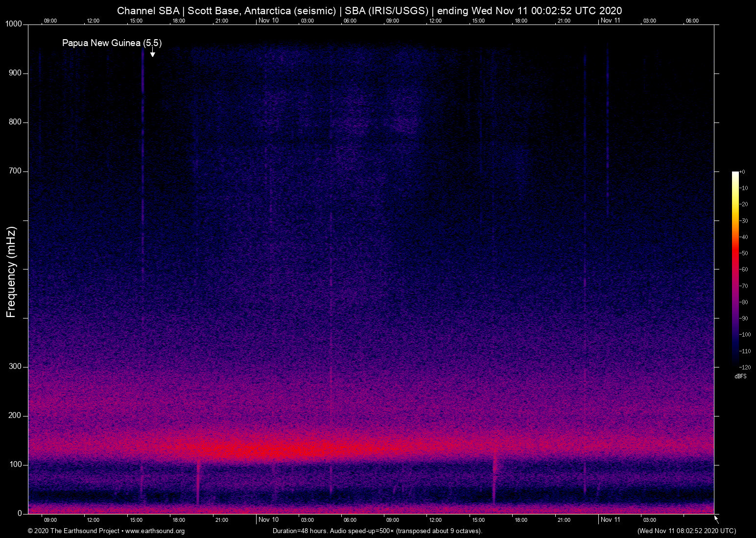Select the Nov 10 label on bottom axis
Image resolution: width=756 pixels, height=538 pixels.
[x=268, y=520]
